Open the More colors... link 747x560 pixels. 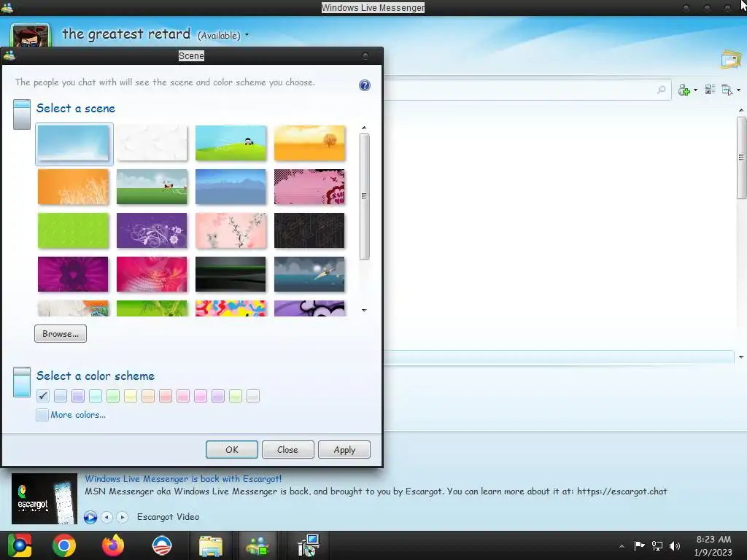tap(78, 415)
